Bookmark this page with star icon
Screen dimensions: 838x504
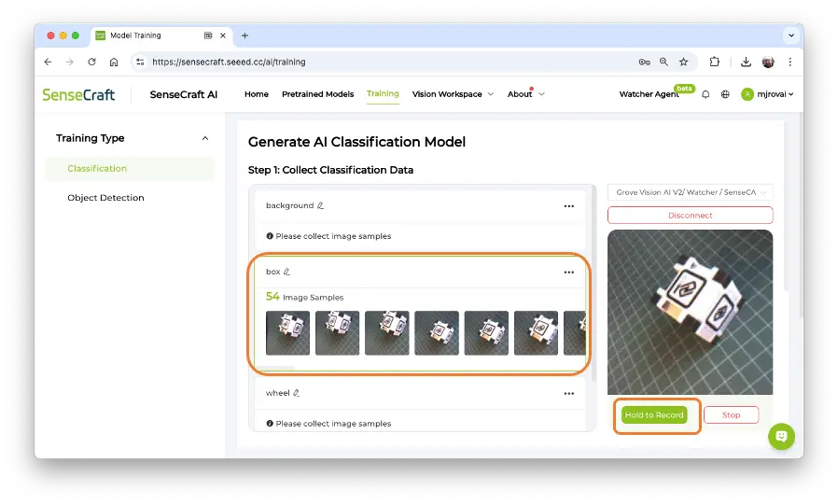click(683, 62)
